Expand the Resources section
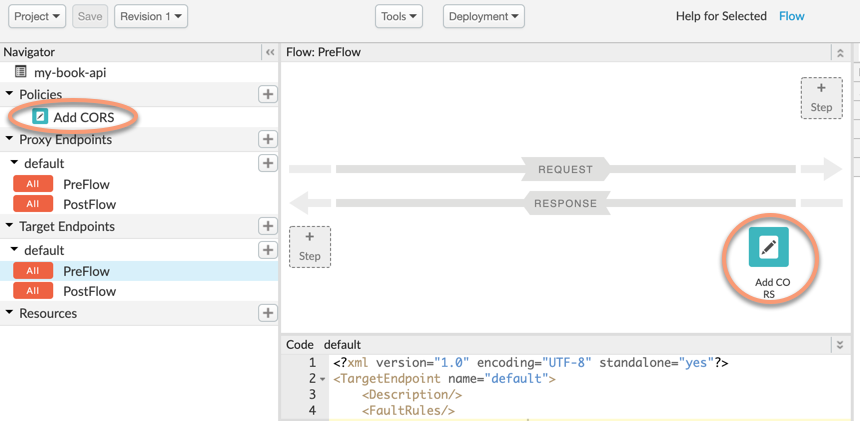The width and height of the screenshot is (860, 421). point(9,312)
